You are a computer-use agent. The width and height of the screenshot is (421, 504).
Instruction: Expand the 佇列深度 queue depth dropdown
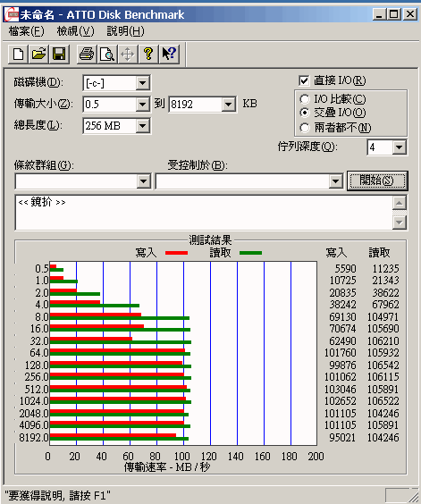tap(400, 147)
